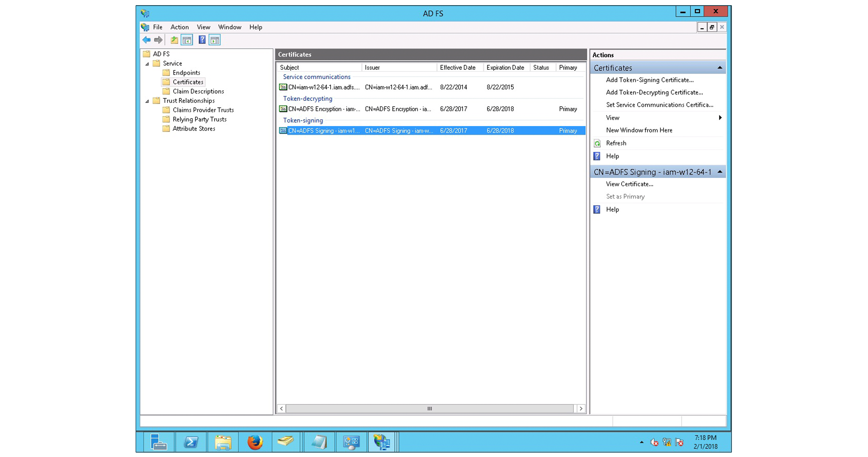Go back with the blue Back arrow

tap(146, 40)
